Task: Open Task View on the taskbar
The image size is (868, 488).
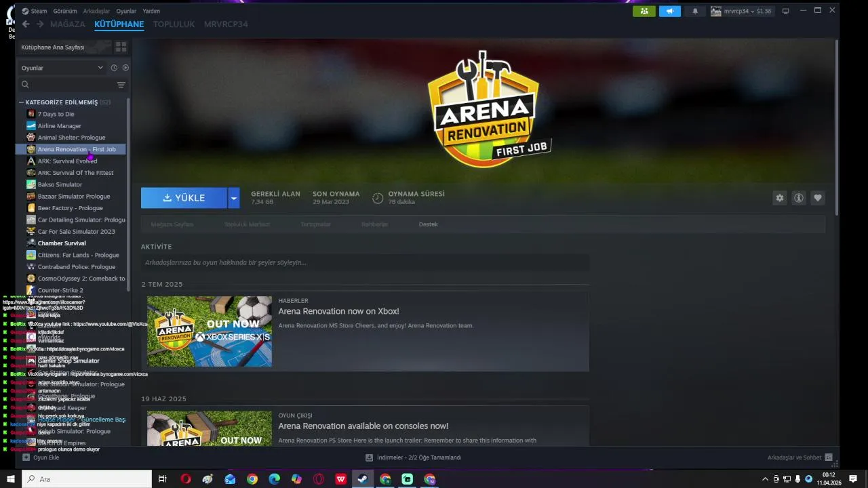Action: (x=163, y=479)
